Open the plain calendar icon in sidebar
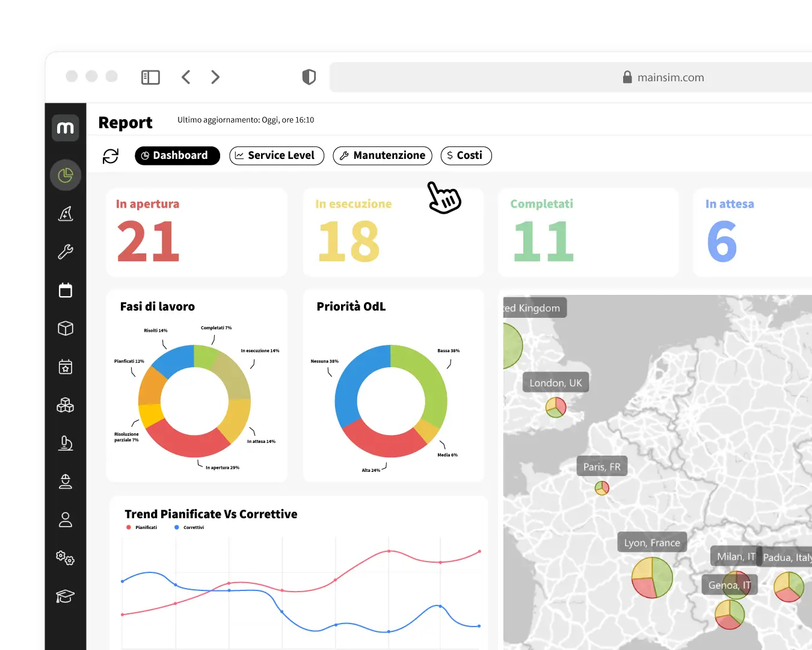 (x=65, y=290)
